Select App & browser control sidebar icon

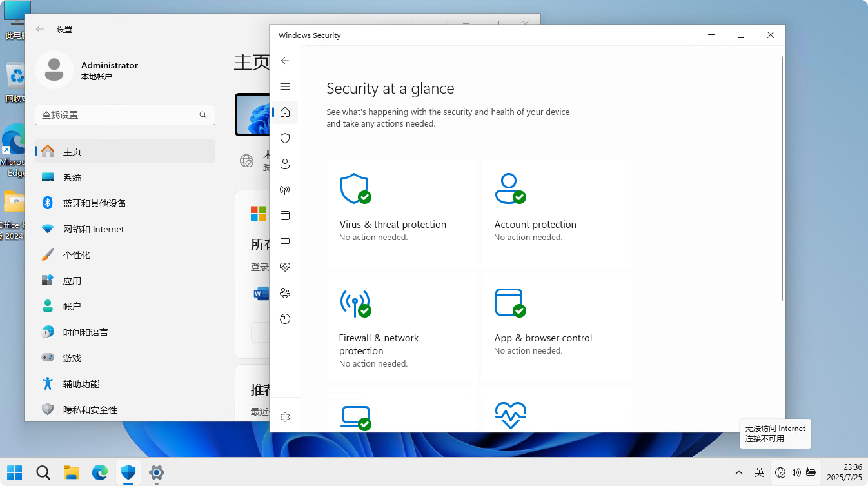[285, 216]
